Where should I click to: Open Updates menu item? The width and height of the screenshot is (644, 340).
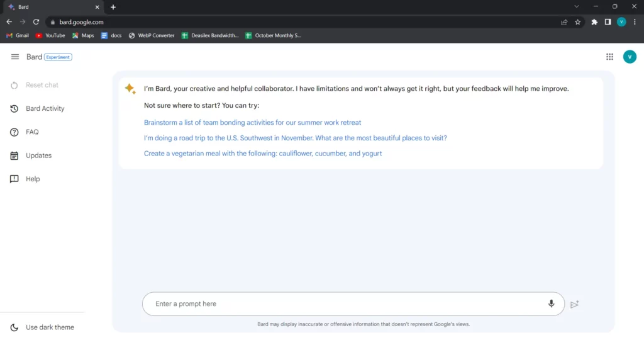(x=38, y=156)
